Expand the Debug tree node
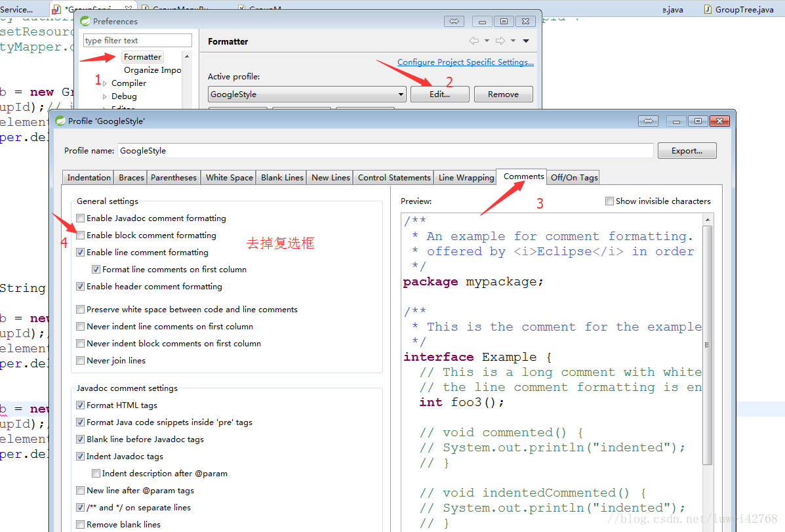 pos(104,96)
